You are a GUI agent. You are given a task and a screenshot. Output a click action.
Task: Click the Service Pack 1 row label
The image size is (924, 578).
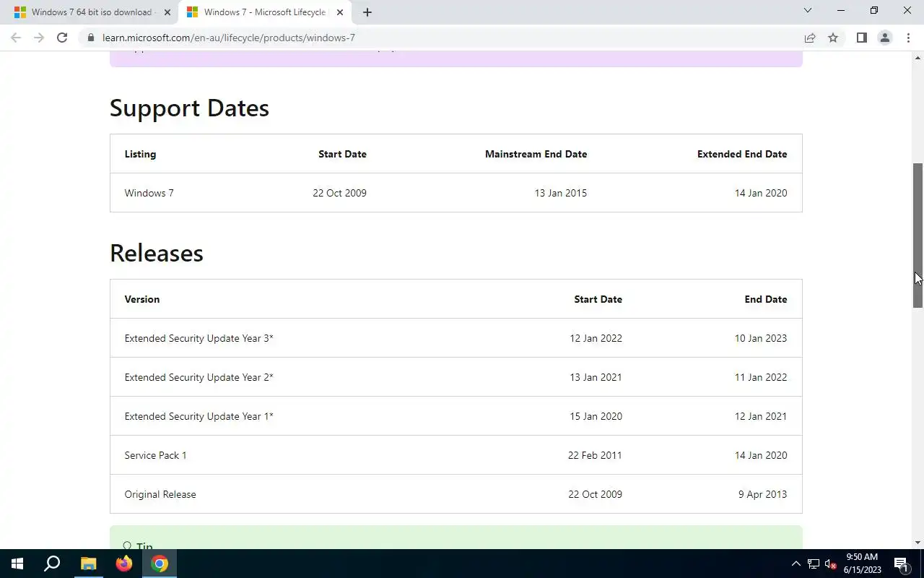pyautogui.click(x=155, y=455)
